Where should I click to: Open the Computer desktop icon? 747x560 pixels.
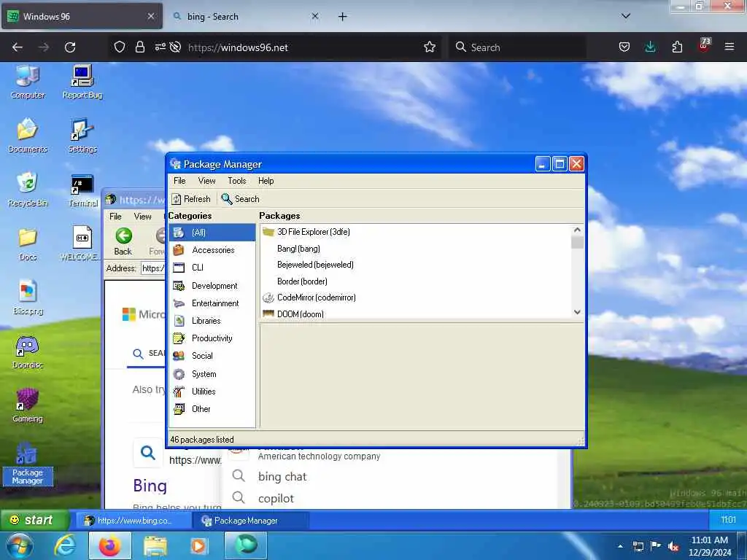coord(28,82)
